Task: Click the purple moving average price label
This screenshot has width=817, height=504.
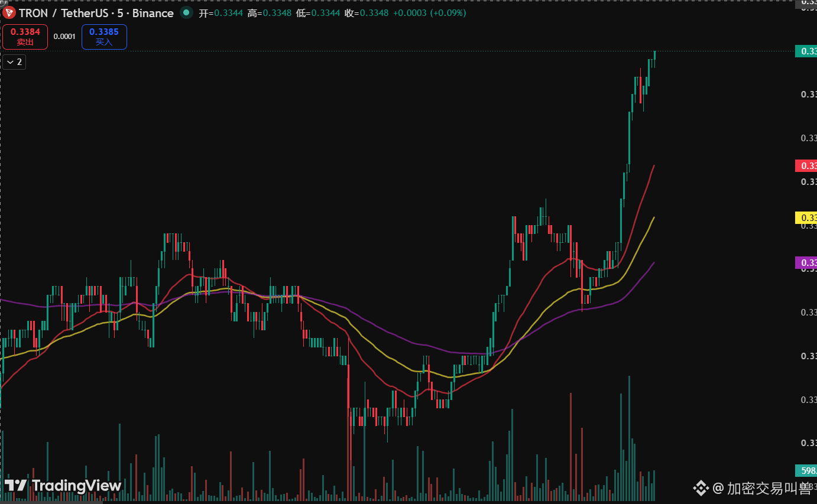Action: (x=806, y=262)
